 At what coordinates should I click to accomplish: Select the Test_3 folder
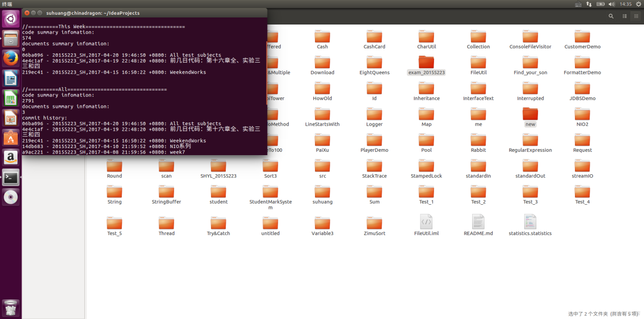530,195
